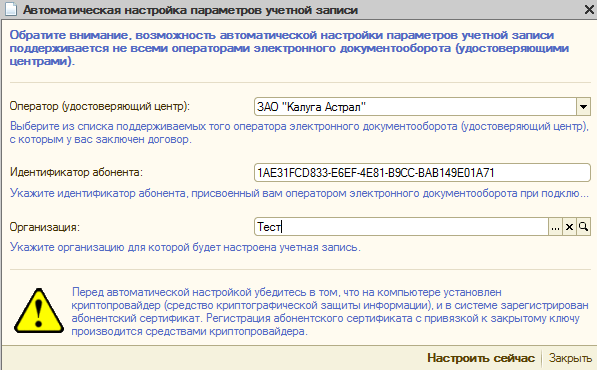597x370 pixels.
Task: Click the Организация label
Action: pos(45,227)
